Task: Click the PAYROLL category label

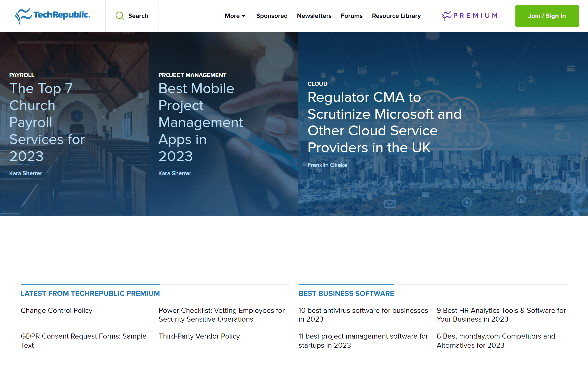Action: point(22,75)
